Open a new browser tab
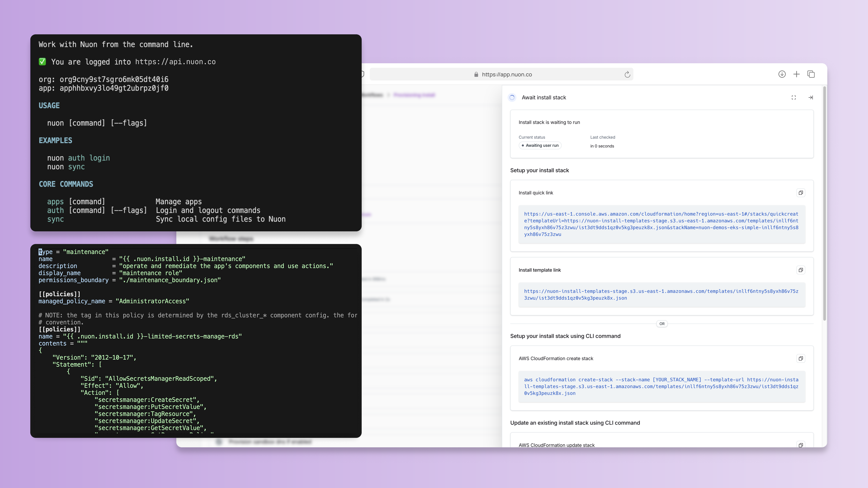Screen dimensions: 868x488 click(x=796, y=74)
